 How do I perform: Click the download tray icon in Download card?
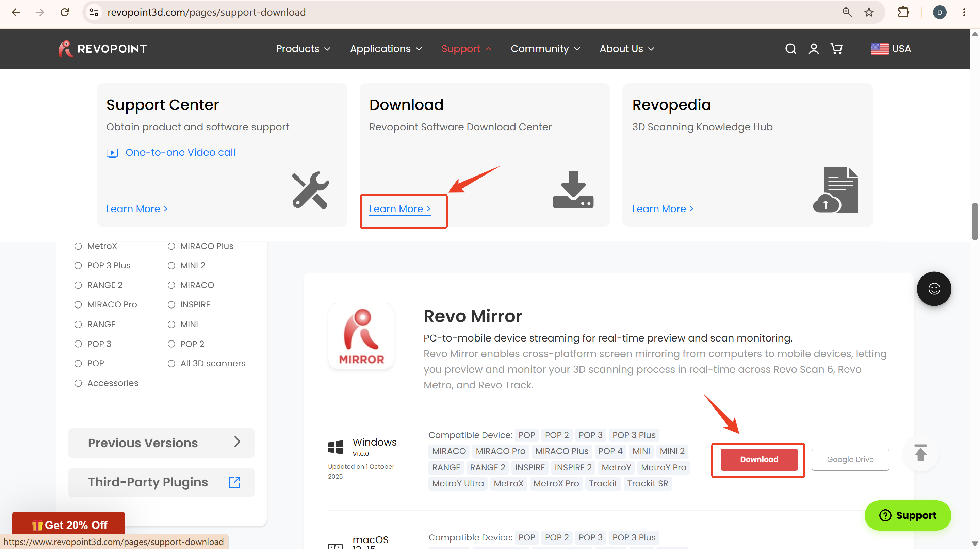(x=573, y=190)
